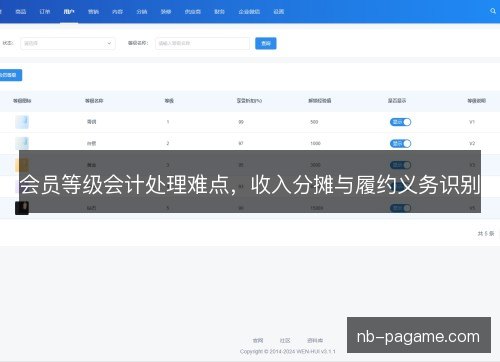Click the 等级名称 column header
Screen dimensions: 500x362
[x=94, y=101]
